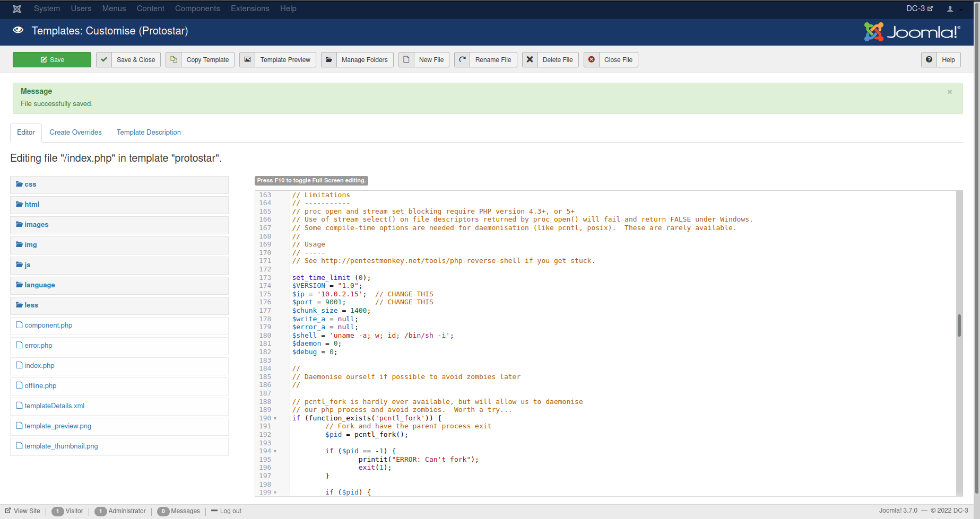Open the Extensions menu
980x519 pixels.
tap(250, 8)
